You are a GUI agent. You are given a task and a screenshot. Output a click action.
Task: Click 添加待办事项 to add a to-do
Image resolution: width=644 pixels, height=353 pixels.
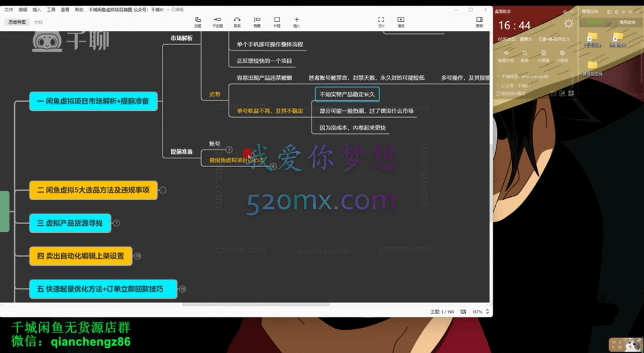point(511,94)
